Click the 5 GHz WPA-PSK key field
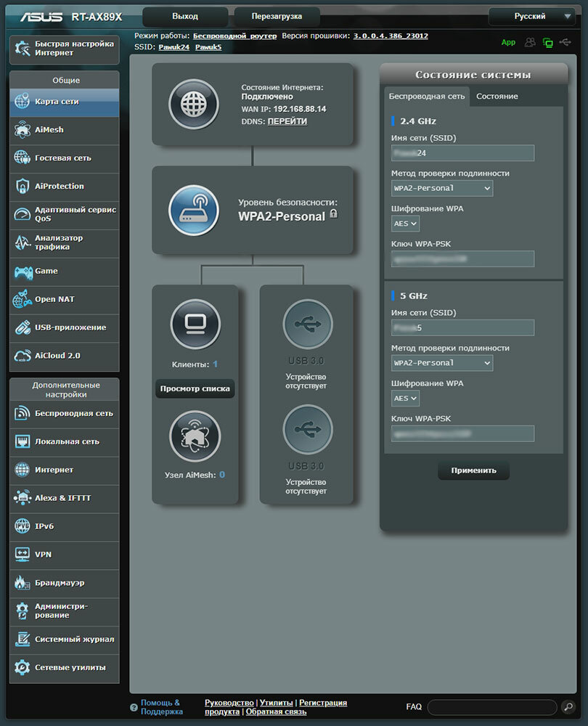 tap(462, 434)
